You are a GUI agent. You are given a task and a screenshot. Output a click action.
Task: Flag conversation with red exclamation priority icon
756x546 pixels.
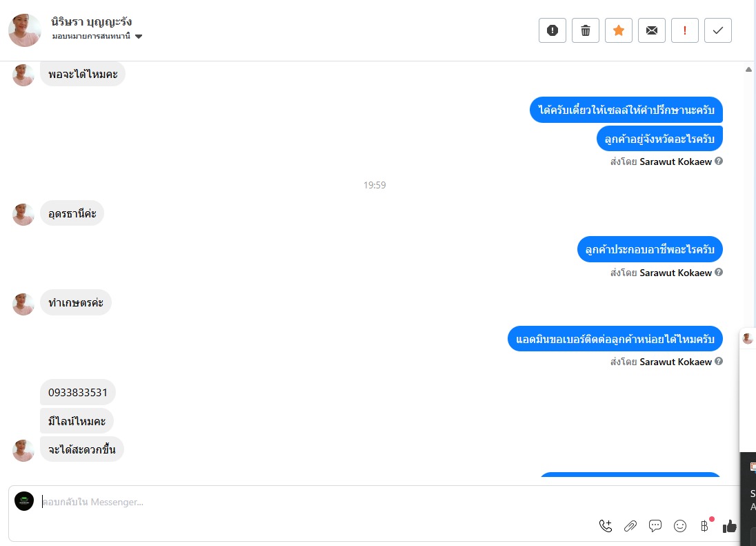click(x=685, y=30)
